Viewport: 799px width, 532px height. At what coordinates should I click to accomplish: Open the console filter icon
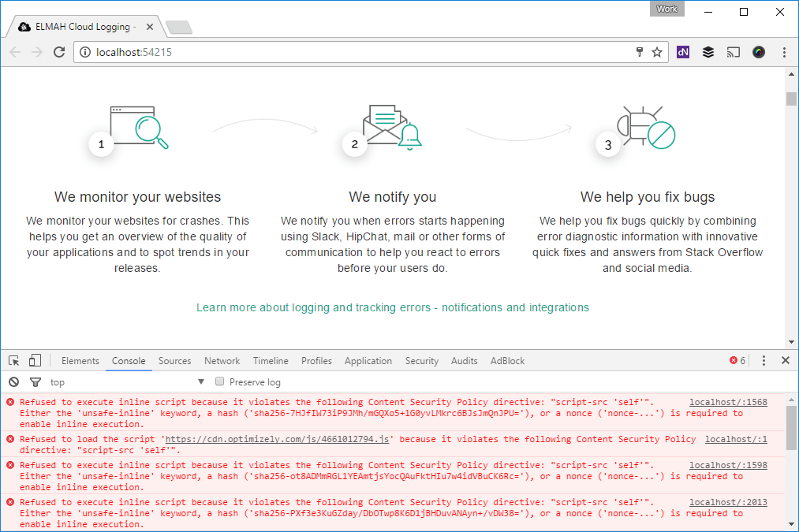click(35, 381)
